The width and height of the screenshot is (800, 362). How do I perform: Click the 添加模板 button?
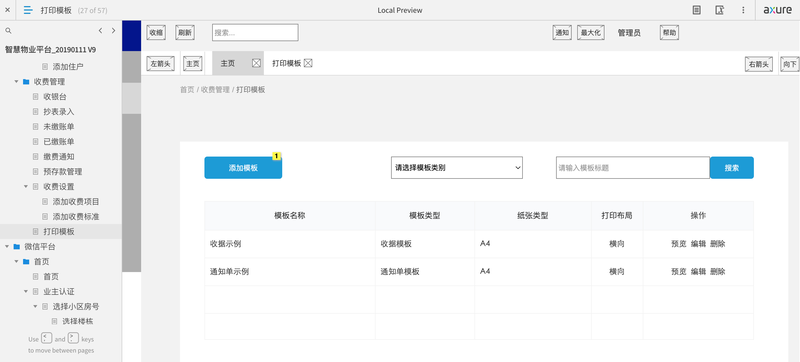(x=243, y=168)
